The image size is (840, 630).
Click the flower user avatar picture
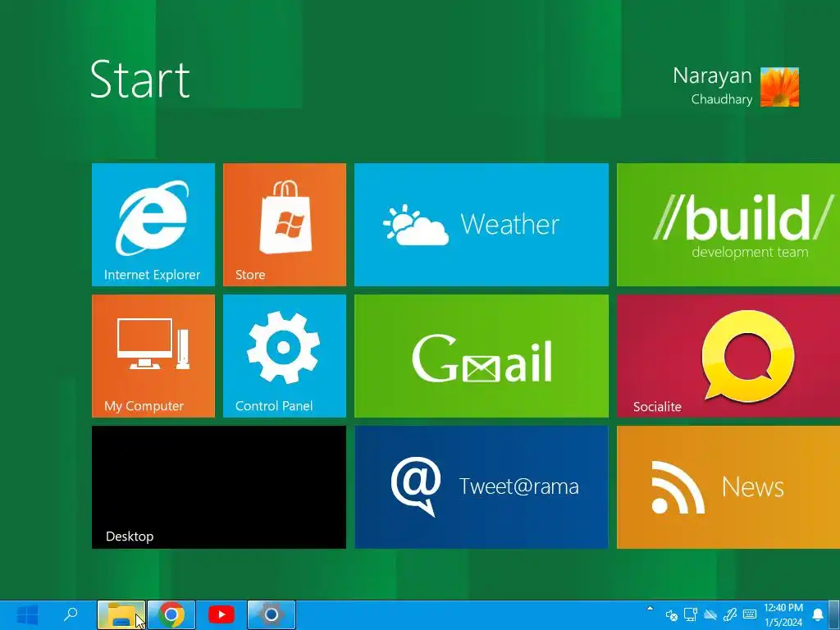(779, 87)
